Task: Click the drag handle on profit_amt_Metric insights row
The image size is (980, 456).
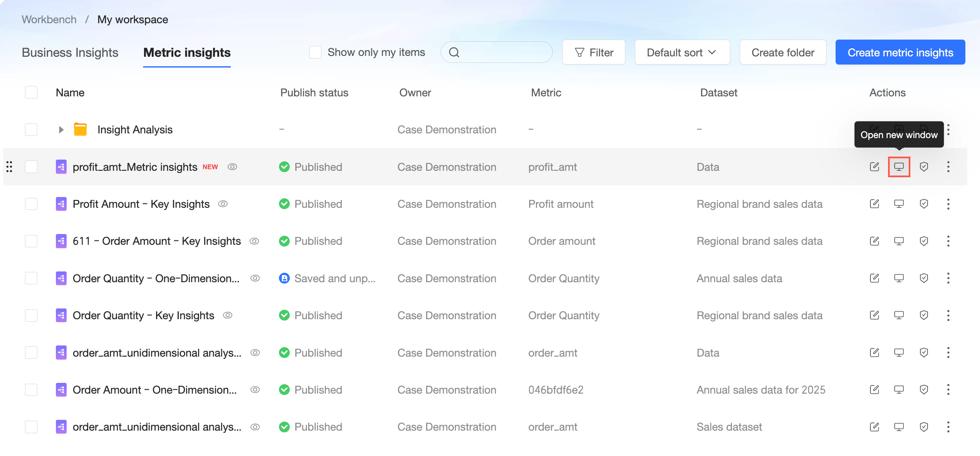Action: 9,167
